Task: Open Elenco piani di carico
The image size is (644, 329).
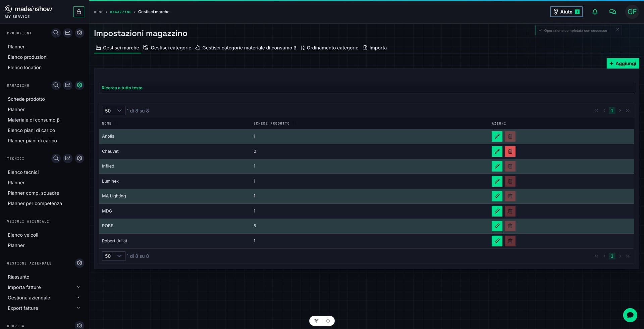Action: (31, 130)
